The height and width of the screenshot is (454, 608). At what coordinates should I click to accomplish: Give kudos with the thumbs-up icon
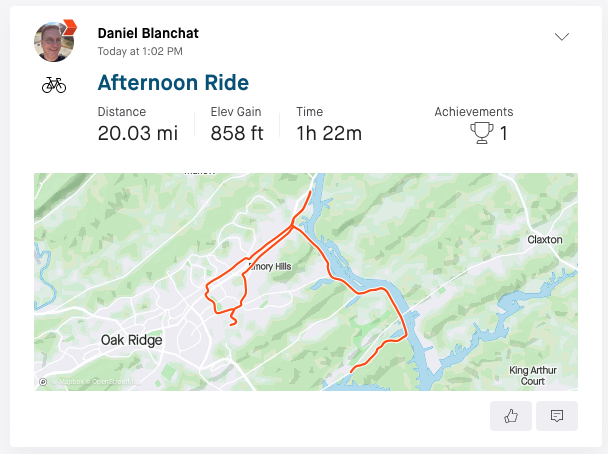[x=511, y=416]
